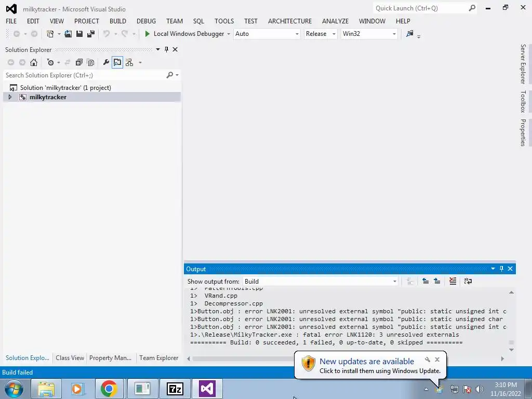The width and height of the screenshot is (532, 399).
Task: Pin the Solution Explorer panel
Action: pyautogui.click(x=166, y=49)
